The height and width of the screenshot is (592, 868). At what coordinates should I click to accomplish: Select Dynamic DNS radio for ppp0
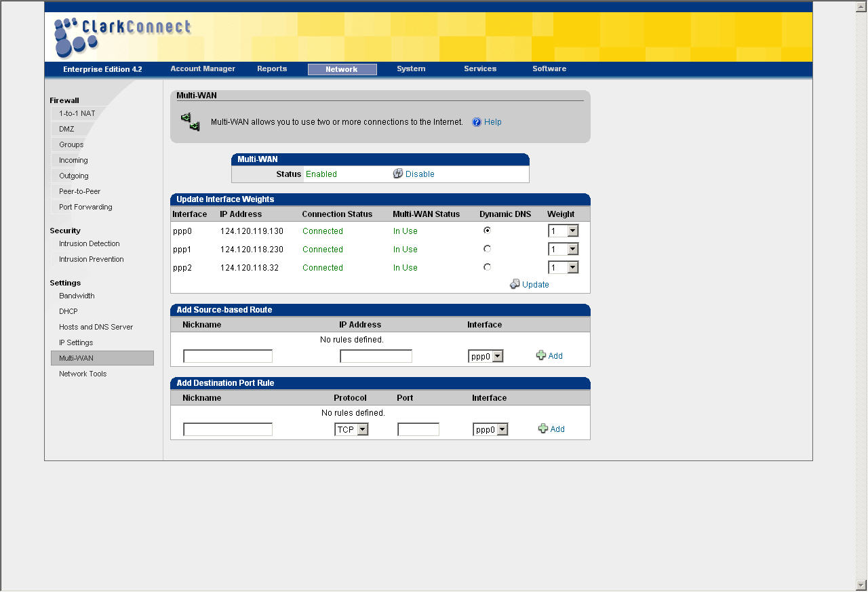[487, 231]
